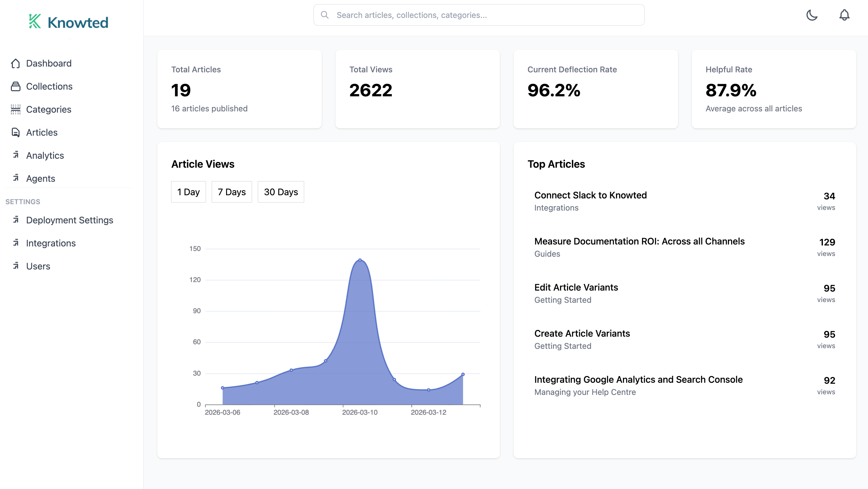Click the Total Articles card
This screenshot has height=489, width=868.
239,89
